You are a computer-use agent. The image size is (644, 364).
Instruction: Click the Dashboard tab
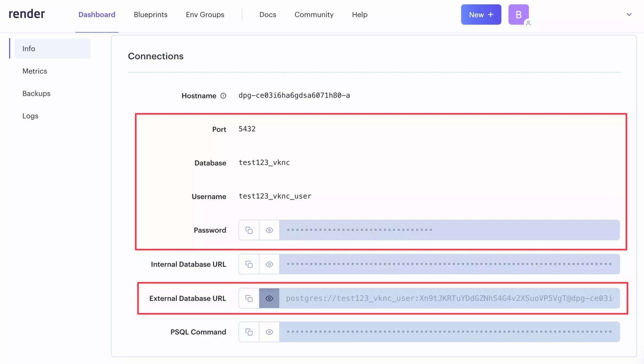[x=96, y=14]
